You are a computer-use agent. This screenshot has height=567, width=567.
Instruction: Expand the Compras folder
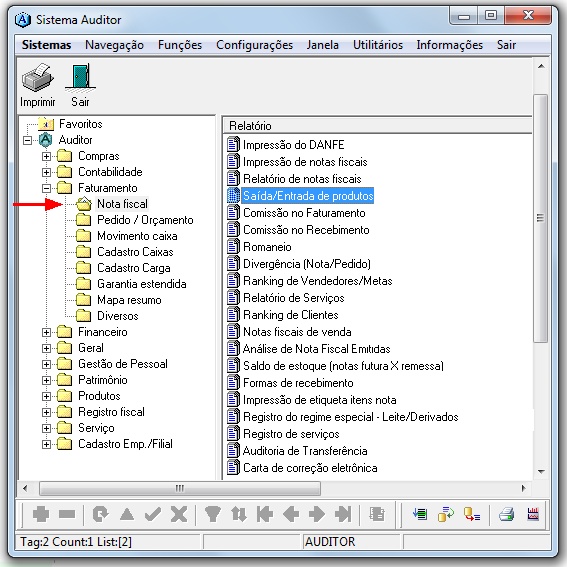[x=46, y=156]
